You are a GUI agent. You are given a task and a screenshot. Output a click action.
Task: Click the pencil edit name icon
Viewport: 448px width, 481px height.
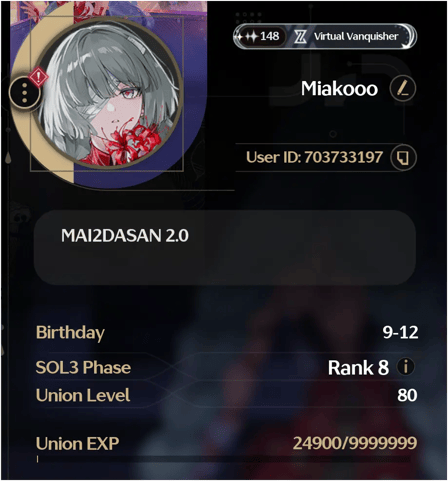(x=403, y=89)
